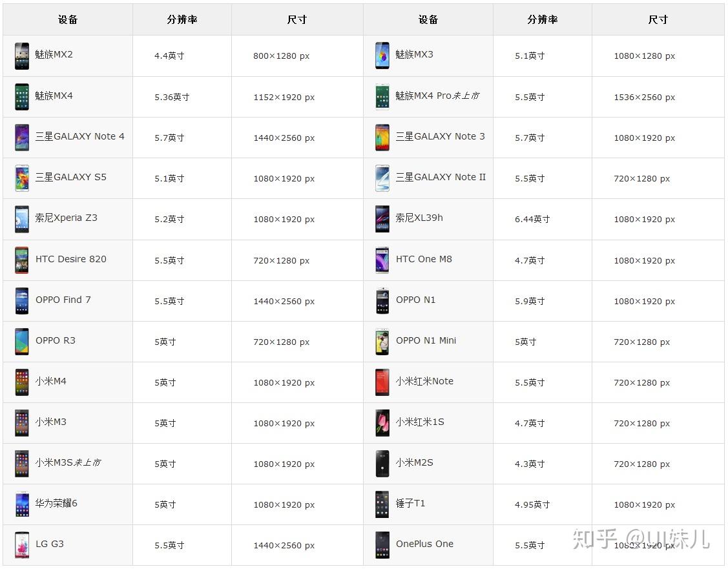The height and width of the screenshot is (569, 728).
Task: Click the HTC Desire 820 phone image
Action: tap(22, 260)
